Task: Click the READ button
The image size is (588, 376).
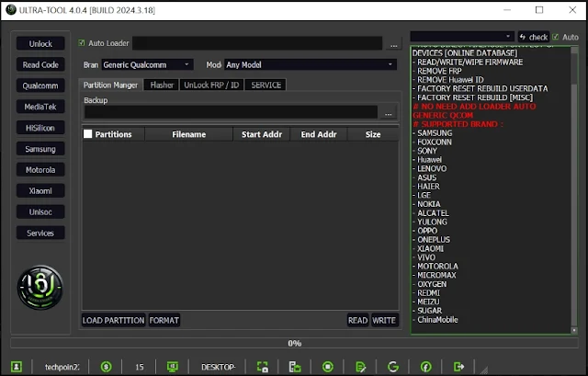Action: [x=357, y=320]
